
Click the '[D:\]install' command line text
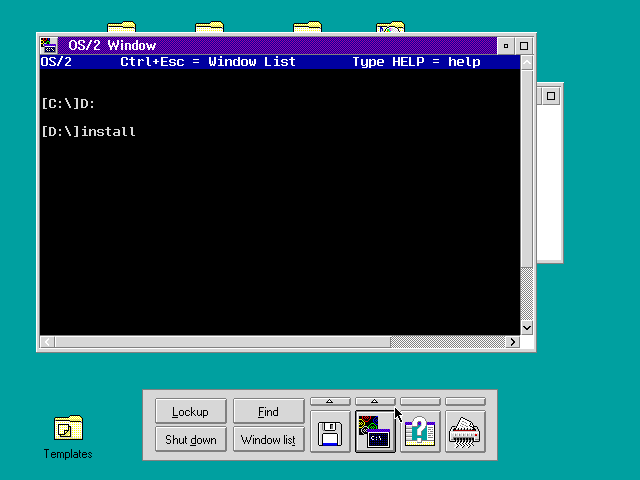89,131
